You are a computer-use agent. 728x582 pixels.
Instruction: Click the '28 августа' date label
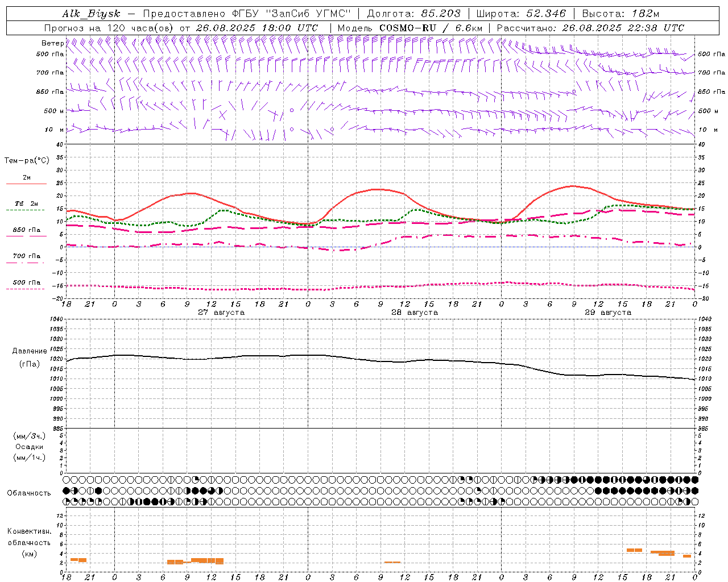415,313
